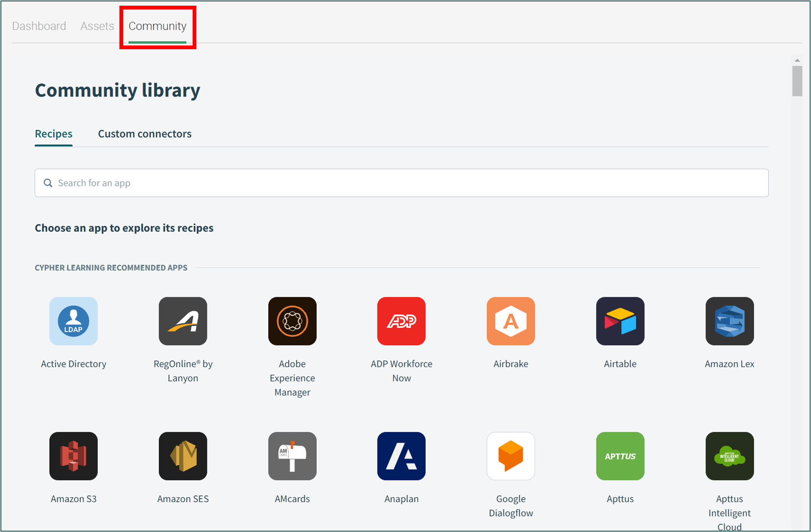Click the Search for an app field

[x=401, y=183]
